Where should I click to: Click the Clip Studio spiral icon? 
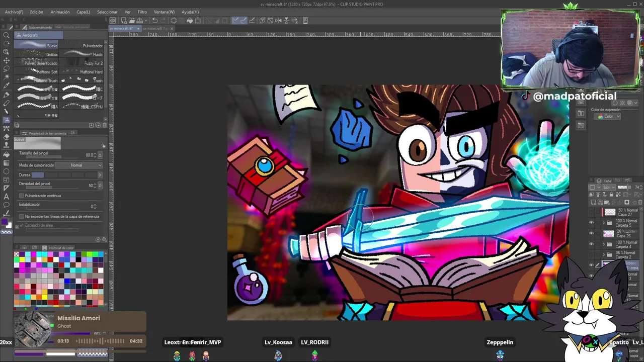[113, 21]
